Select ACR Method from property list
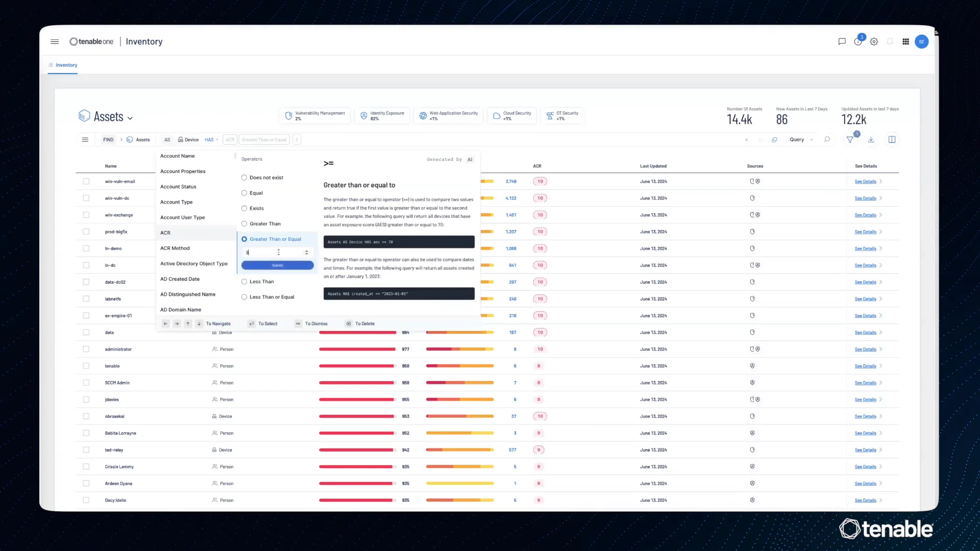The height and width of the screenshot is (551, 980). point(175,248)
